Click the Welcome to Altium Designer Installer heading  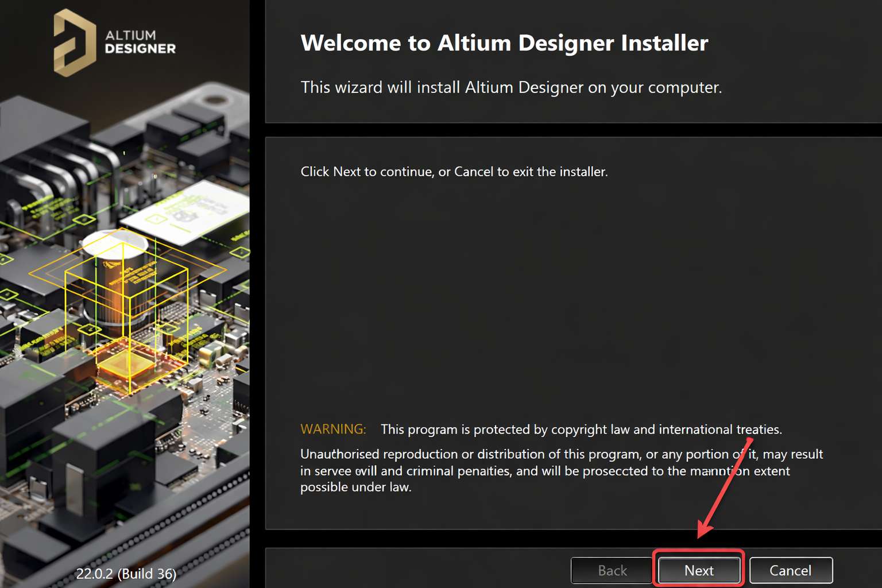tap(504, 43)
